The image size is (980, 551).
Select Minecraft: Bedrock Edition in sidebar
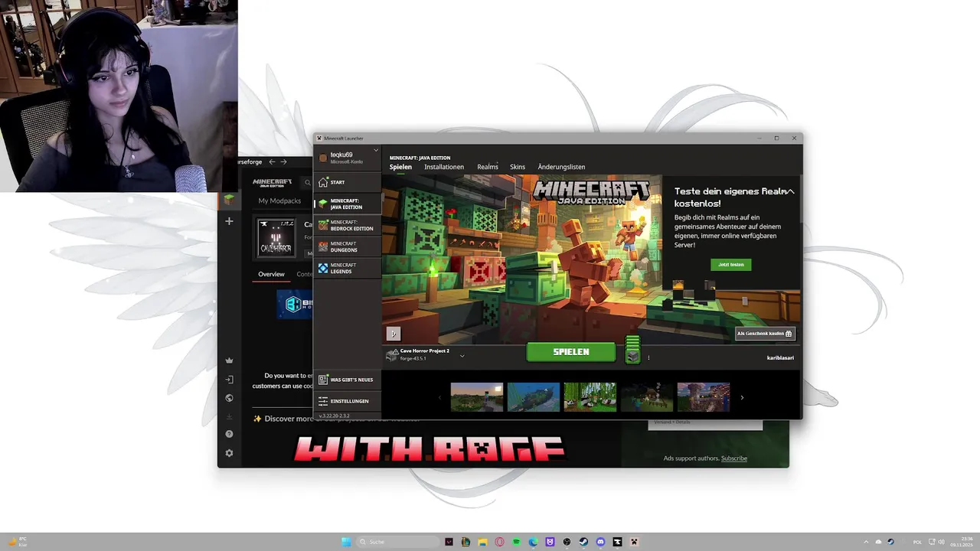(347, 225)
